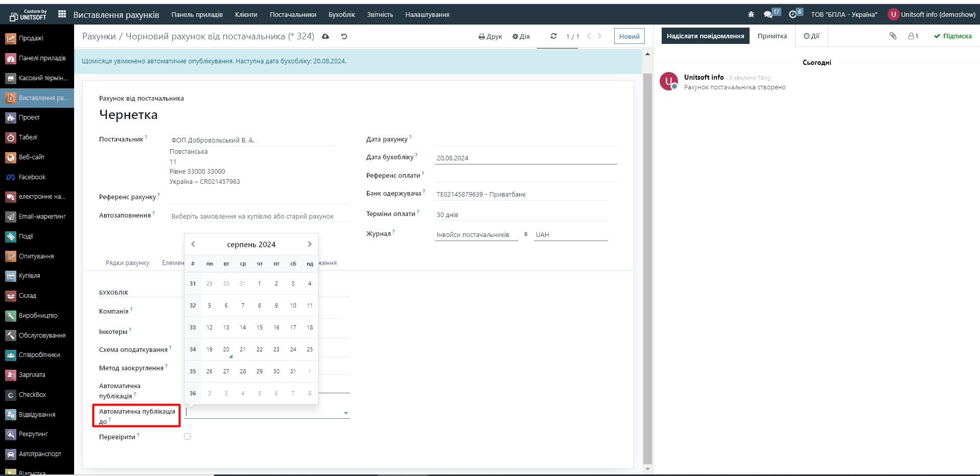Click the discard changes undo icon
This screenshot has height=476, width=980.
click(344, 36)
